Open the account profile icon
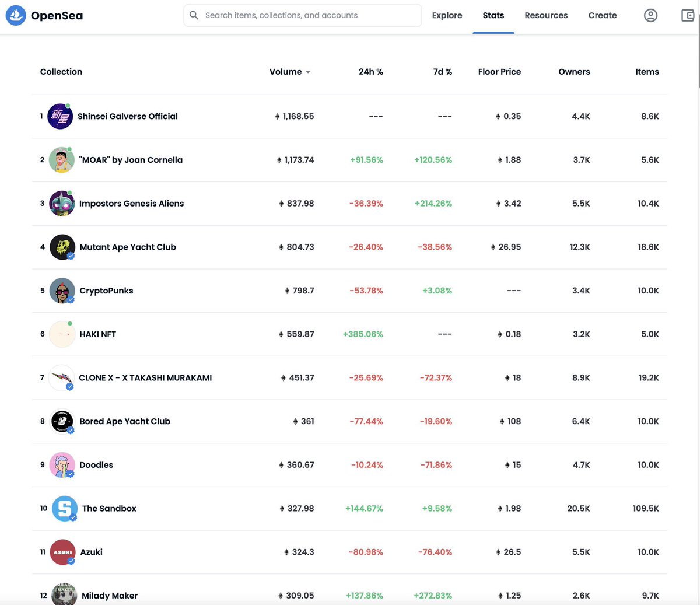 pos(650,16)
